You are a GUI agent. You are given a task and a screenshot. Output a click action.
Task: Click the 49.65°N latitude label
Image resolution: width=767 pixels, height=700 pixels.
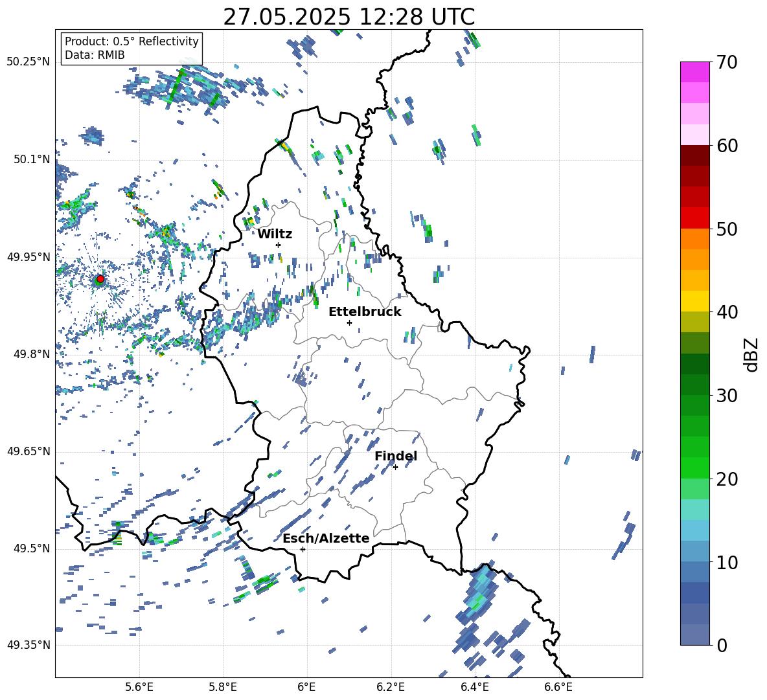pyautogui.click(x=29, y=451)
